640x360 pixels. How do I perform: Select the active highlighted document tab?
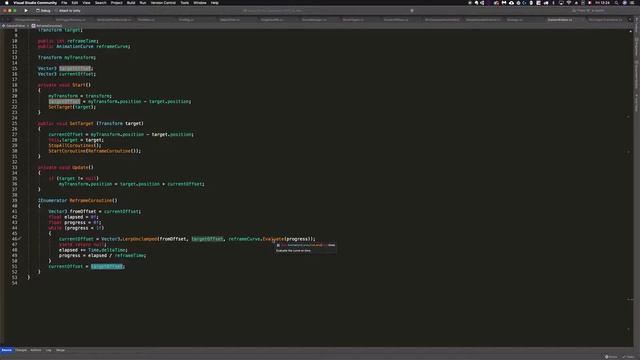click(560, 20)
